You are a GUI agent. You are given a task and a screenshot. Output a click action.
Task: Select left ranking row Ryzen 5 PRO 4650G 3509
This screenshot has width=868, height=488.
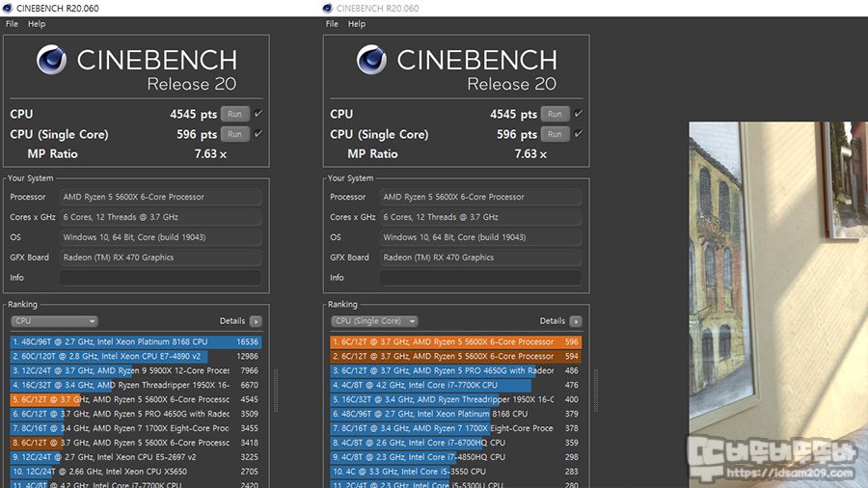[x=136, y=414]
